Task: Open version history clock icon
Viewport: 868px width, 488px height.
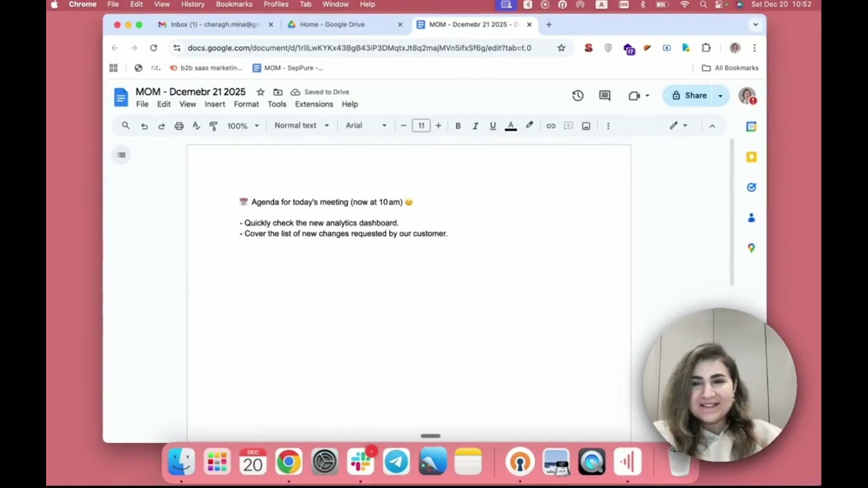Action: tap(578, 96)
